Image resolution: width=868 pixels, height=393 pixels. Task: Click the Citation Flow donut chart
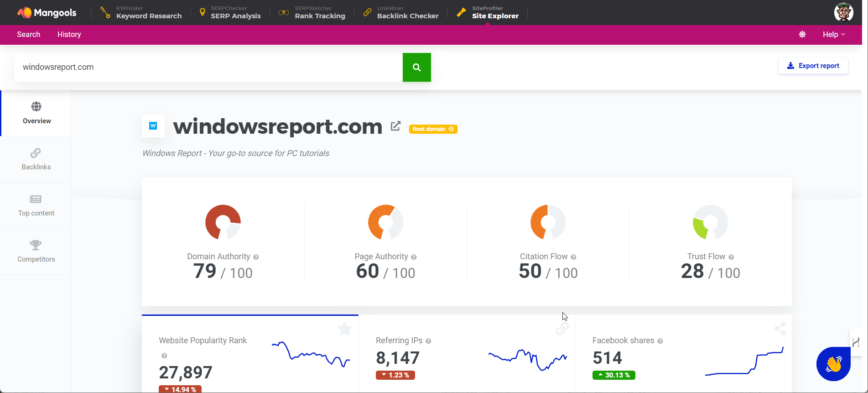tap(548, 222)
